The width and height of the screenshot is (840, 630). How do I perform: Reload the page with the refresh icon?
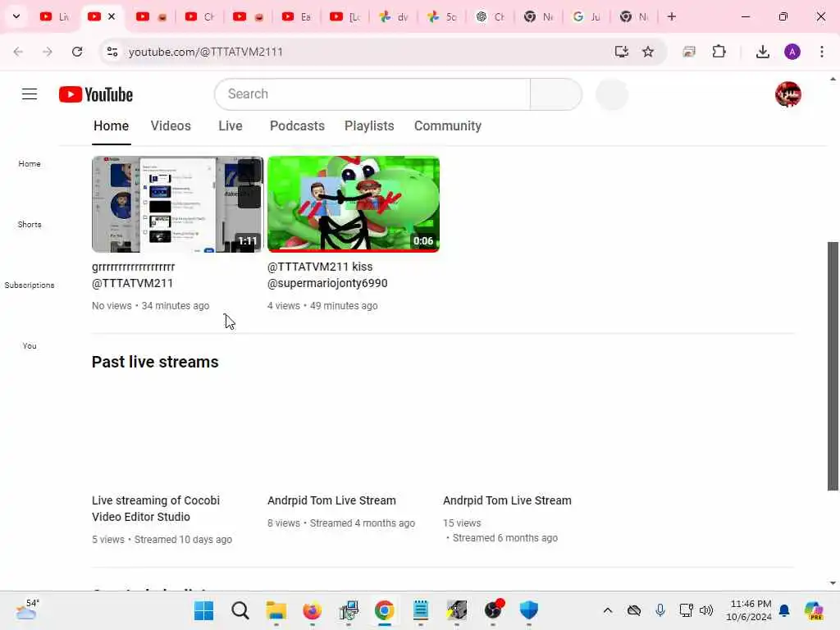pos(77,52)
